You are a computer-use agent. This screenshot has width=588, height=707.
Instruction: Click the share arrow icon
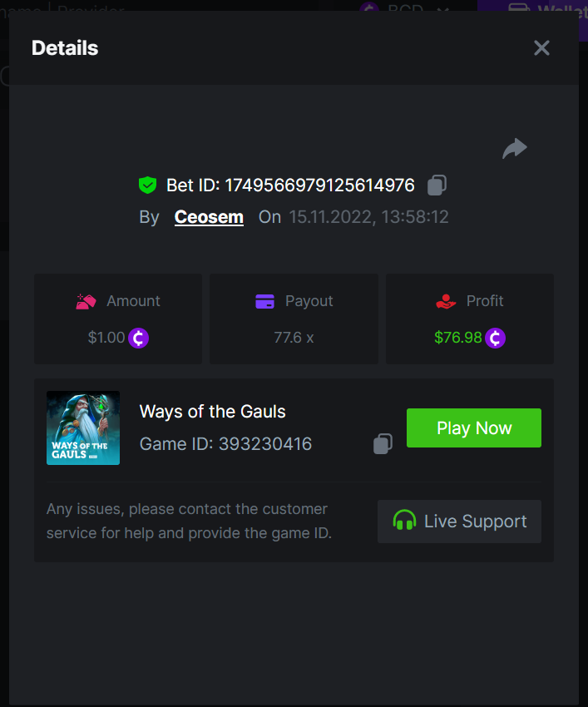515,149
